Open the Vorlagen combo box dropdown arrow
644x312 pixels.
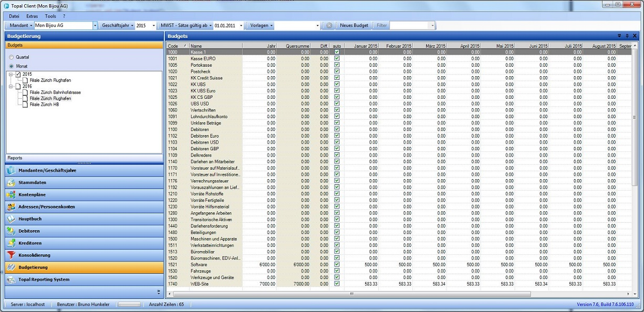coord(317,25)
